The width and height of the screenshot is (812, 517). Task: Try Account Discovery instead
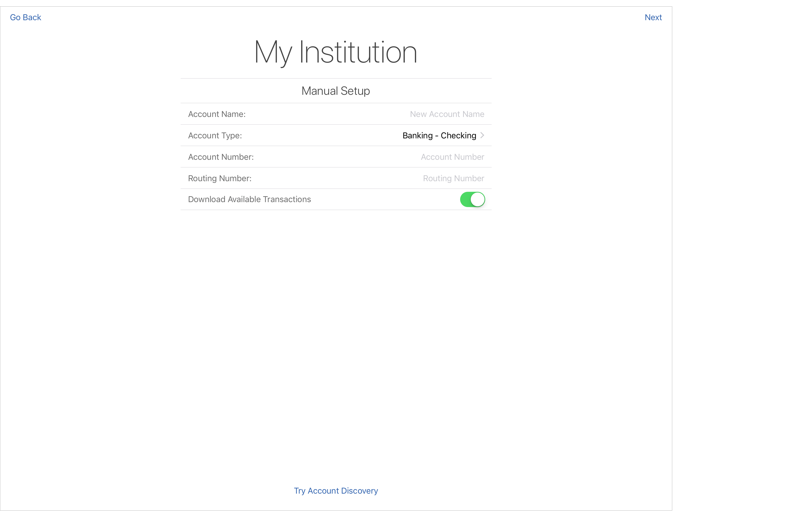336,491
